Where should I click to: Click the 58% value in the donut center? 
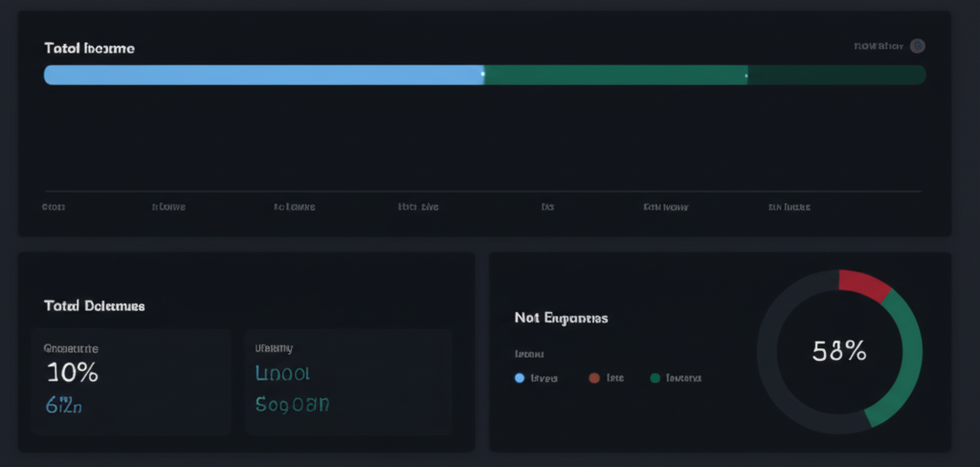click(838, 351)
